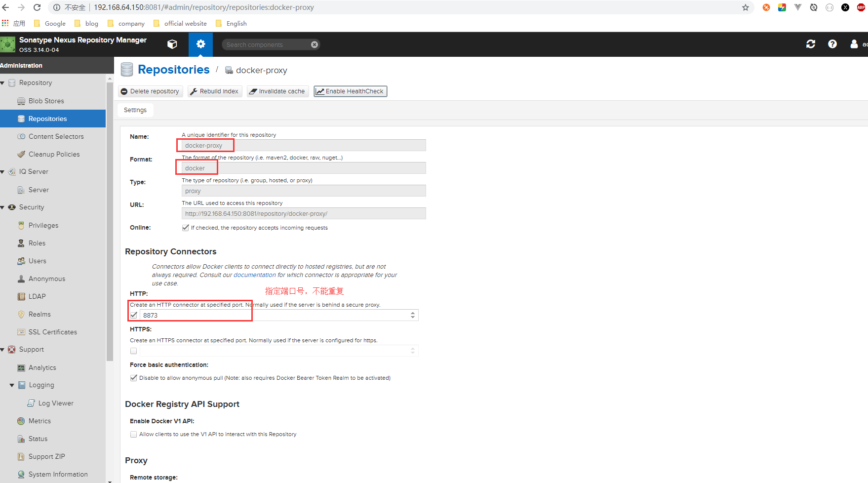This screenshot has height=483, width=868.
Task: Open the Administration gear icon
Action: tap(200, 44)
